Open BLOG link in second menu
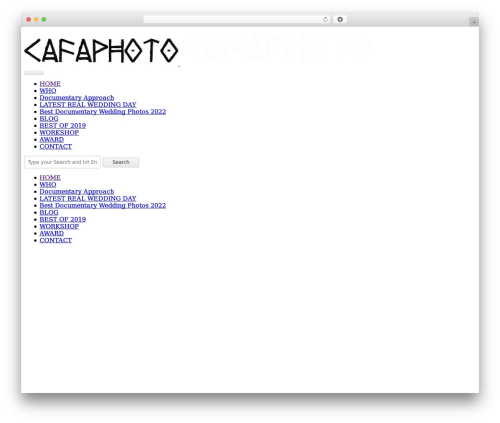Image resolution: width=500 pixels, height=423 pixels. pyautogui.click(x=49, y=213)
